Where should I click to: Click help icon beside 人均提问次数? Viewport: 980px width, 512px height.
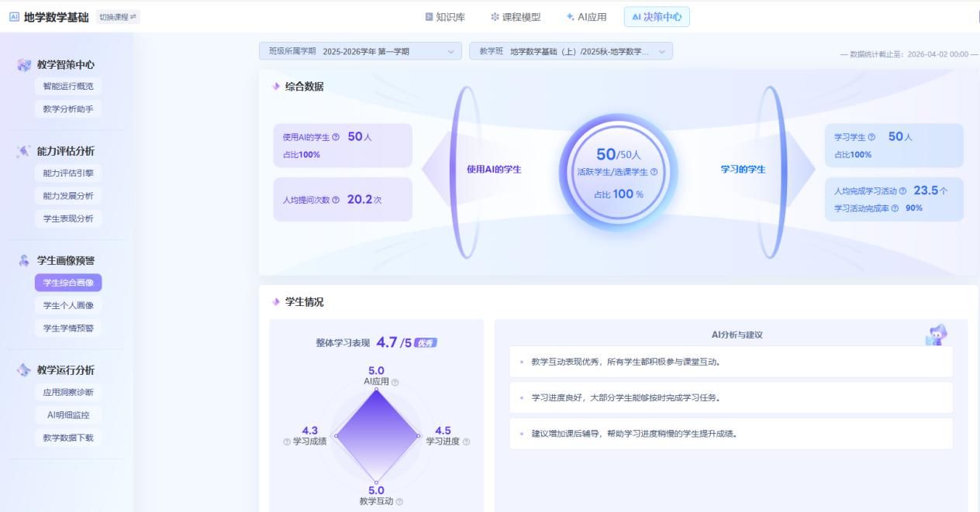click(x=336, y=200)
